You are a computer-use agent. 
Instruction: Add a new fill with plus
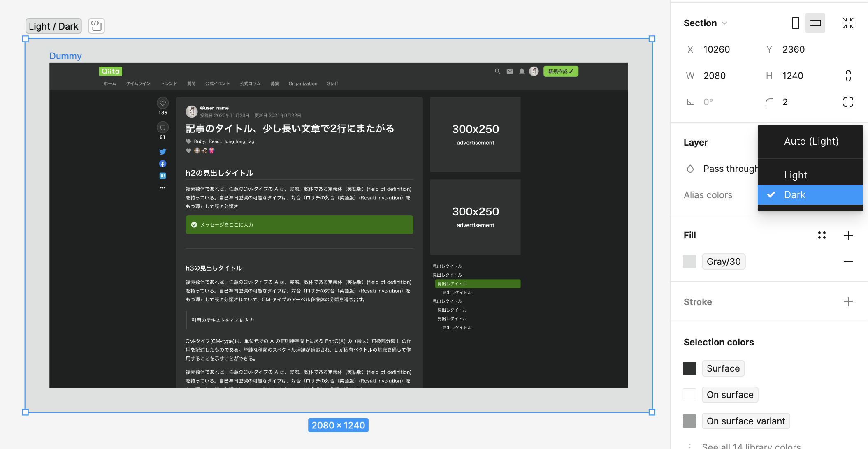[848, 235]
